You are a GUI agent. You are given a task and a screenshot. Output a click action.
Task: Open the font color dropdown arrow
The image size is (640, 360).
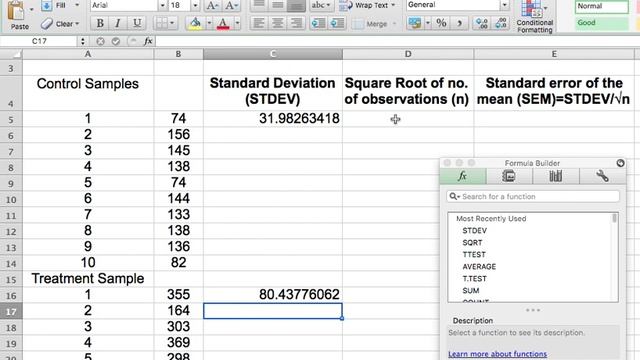pyautogui.click(x=237, y=23)
